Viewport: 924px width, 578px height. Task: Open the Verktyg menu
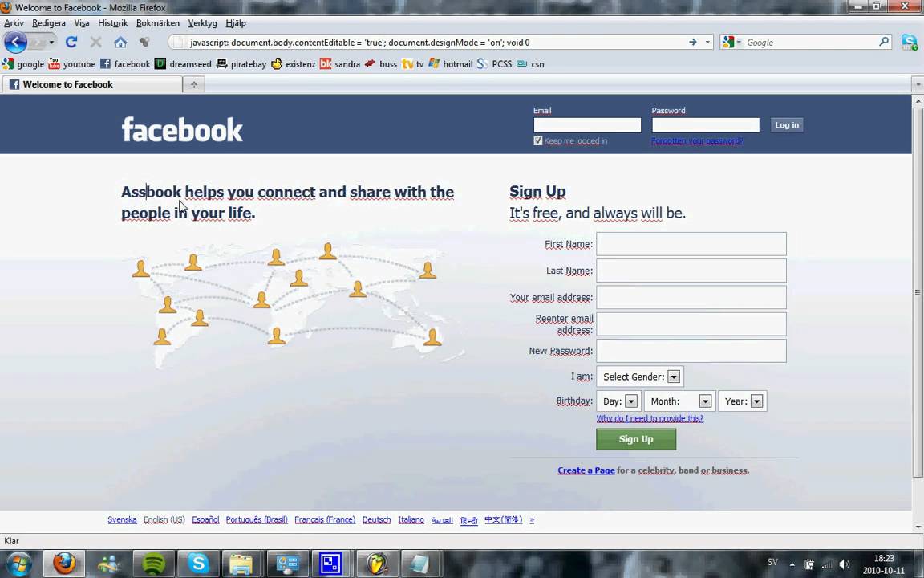pos(203,23)
